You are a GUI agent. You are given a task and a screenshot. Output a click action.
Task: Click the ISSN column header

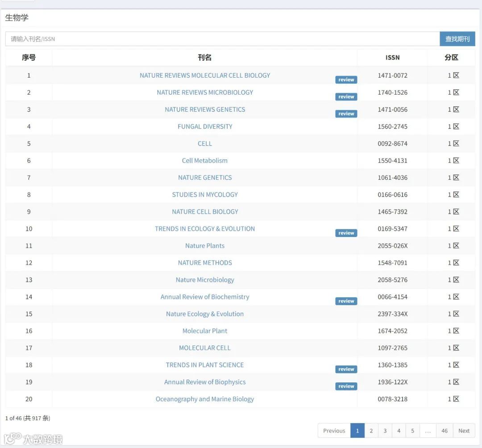click(x=393, y=58)
